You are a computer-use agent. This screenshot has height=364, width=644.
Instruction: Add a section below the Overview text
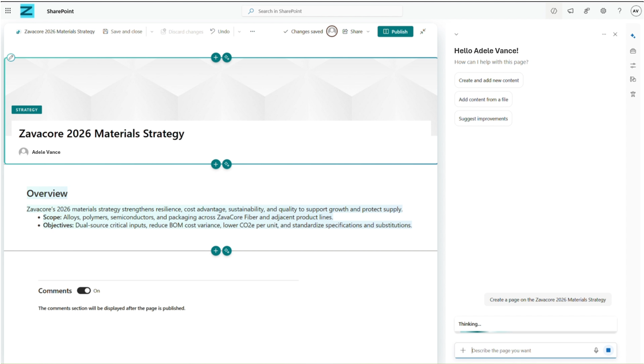(x=216, y=251)
